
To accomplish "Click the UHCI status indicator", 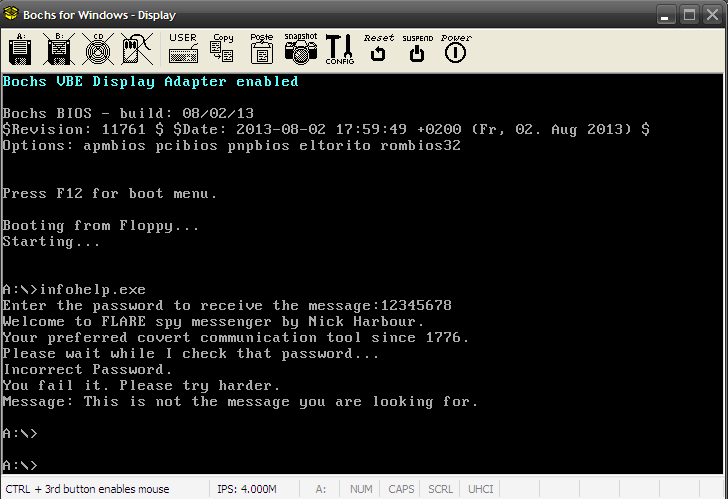I will tap(481, 489).
